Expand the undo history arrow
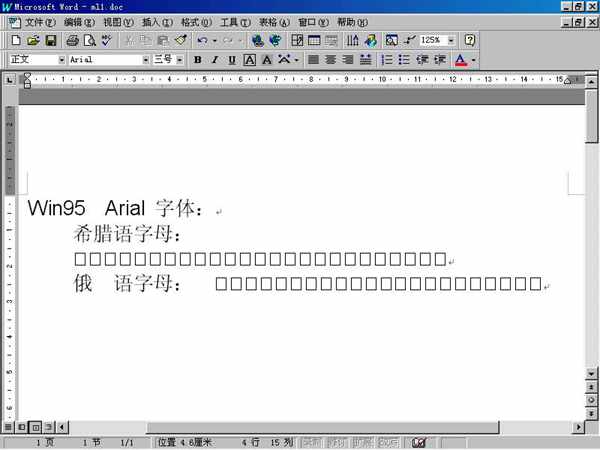600x450 pixels. pos(215,41)
